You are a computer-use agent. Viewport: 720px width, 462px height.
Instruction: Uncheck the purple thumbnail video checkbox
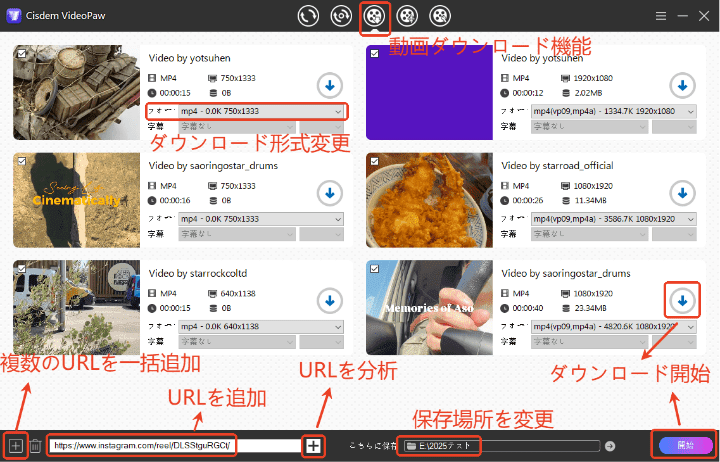(375, 54)
